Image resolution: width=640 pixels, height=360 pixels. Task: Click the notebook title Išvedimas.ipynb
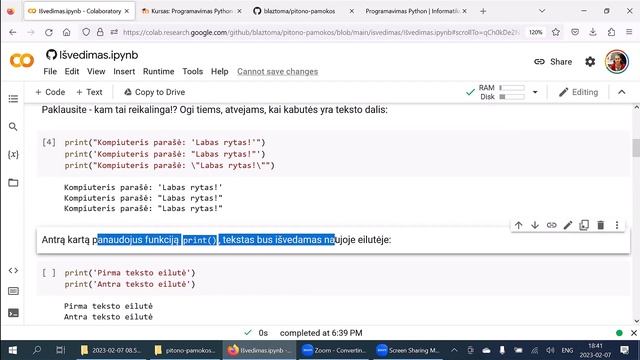point(99,55)
